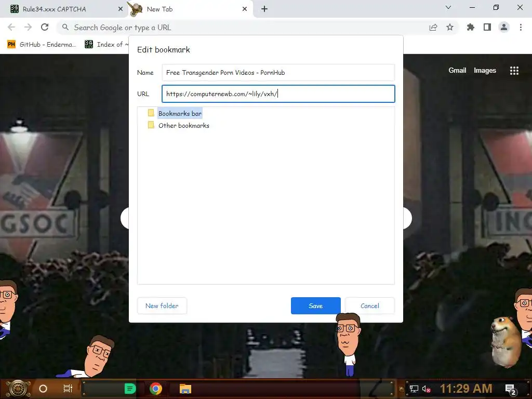Click yellow folder icon beside Other bookmarks

point(151,125)
